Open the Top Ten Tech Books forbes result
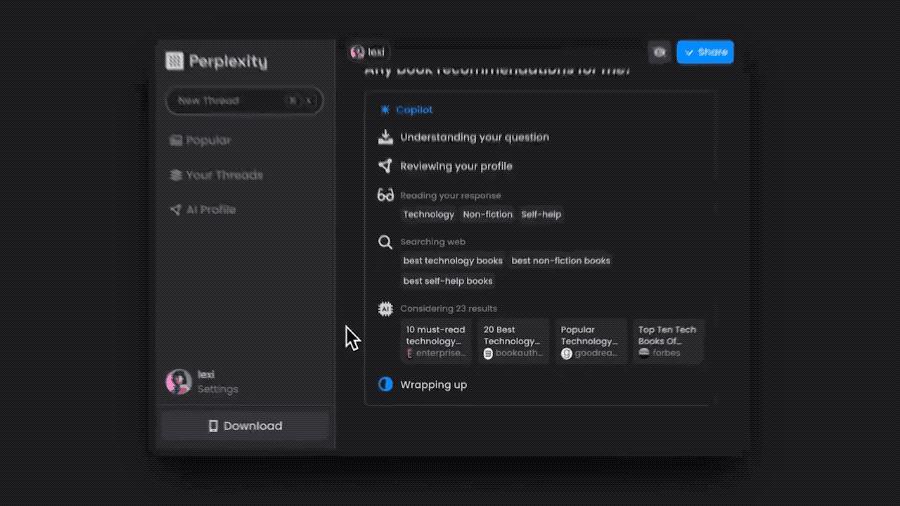The image size is (900, 506). pyautogui.click(x=669, y=340)
